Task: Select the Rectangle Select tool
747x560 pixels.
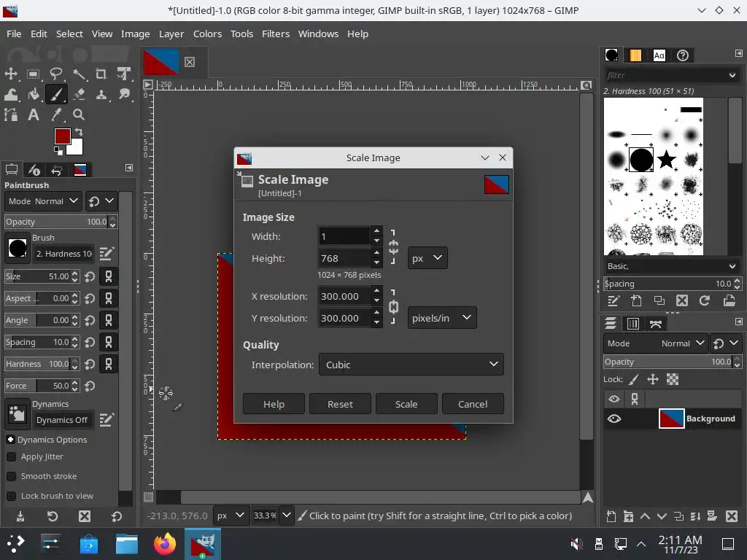Action: pos(34,74)
